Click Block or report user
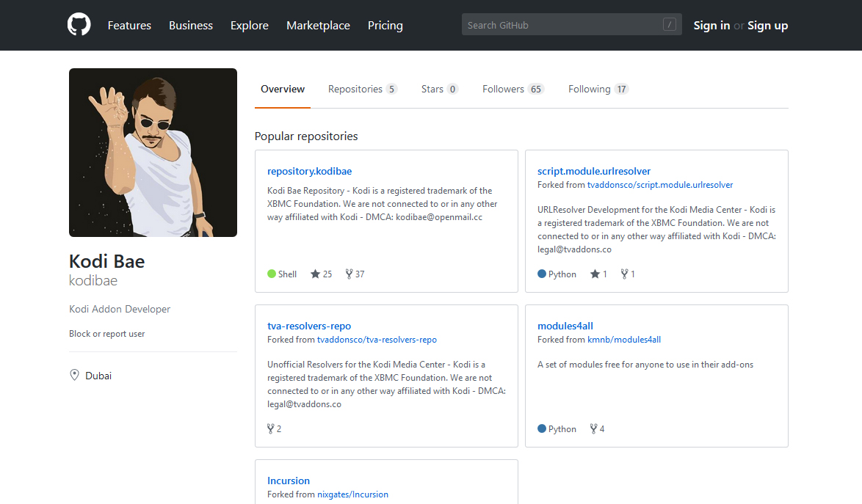Image resolution: width=862 pixels, height=504 pixels. coord(106,334)
